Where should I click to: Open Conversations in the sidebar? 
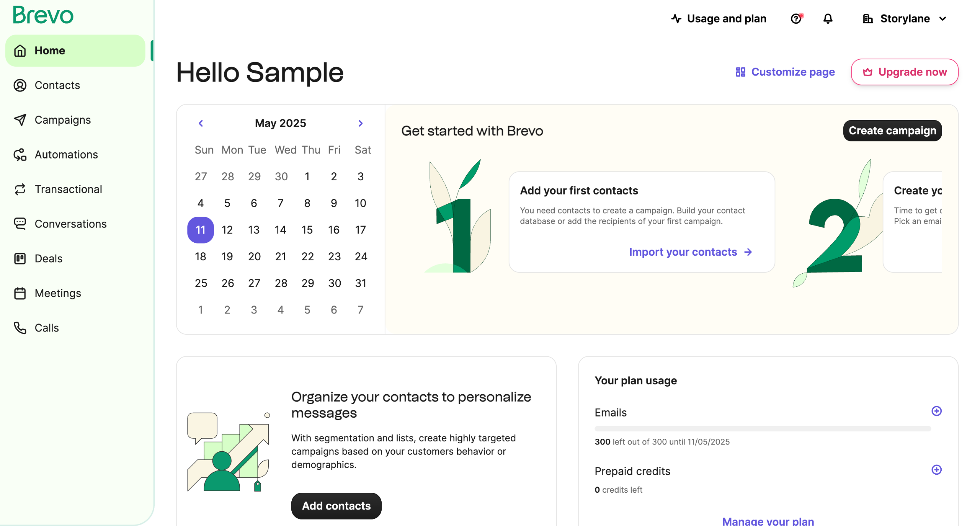coord(70,224)
